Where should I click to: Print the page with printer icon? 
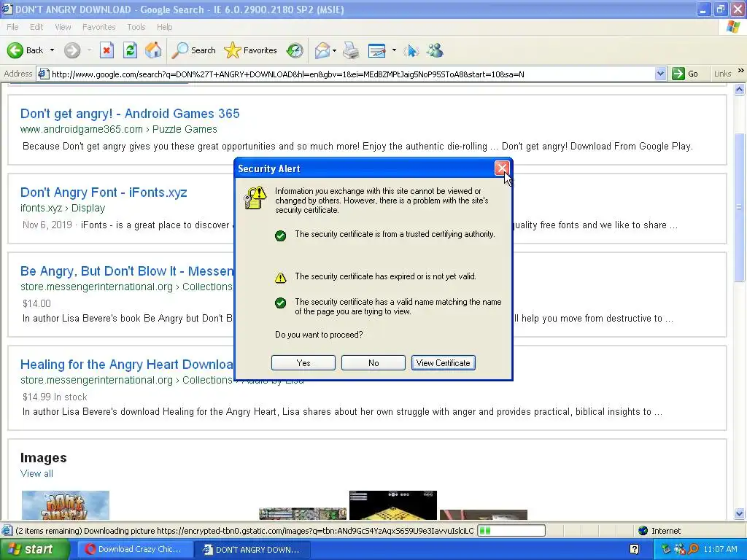pos(351,50)
